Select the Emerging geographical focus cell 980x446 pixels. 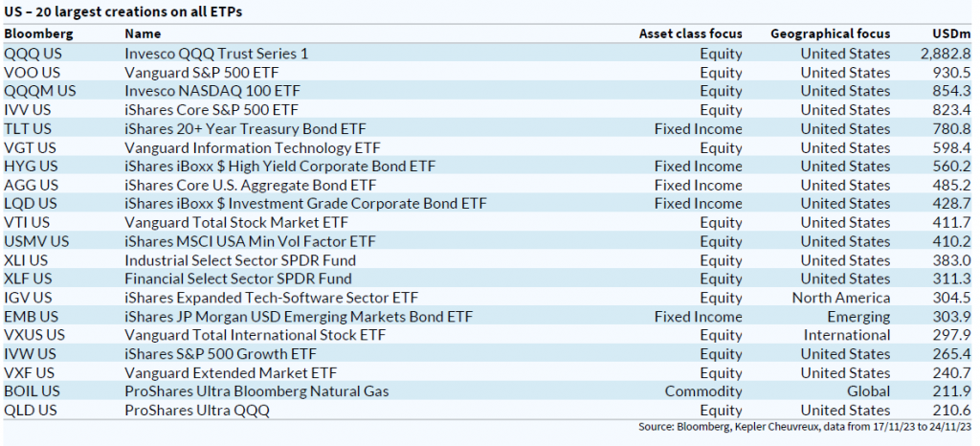coord(858,316)
